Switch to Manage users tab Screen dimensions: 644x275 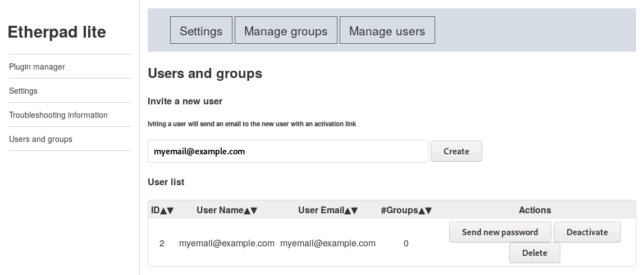tap(387, 30)
